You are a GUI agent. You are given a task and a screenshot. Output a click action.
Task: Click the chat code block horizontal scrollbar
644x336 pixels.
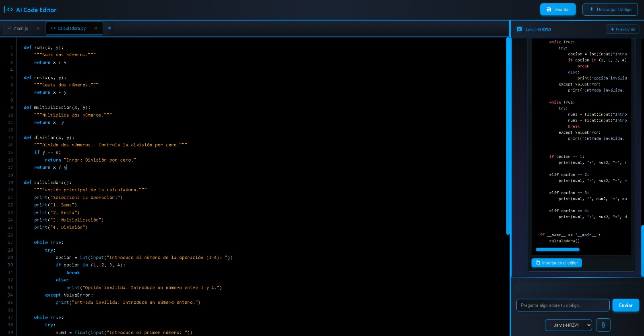[557, 250]
